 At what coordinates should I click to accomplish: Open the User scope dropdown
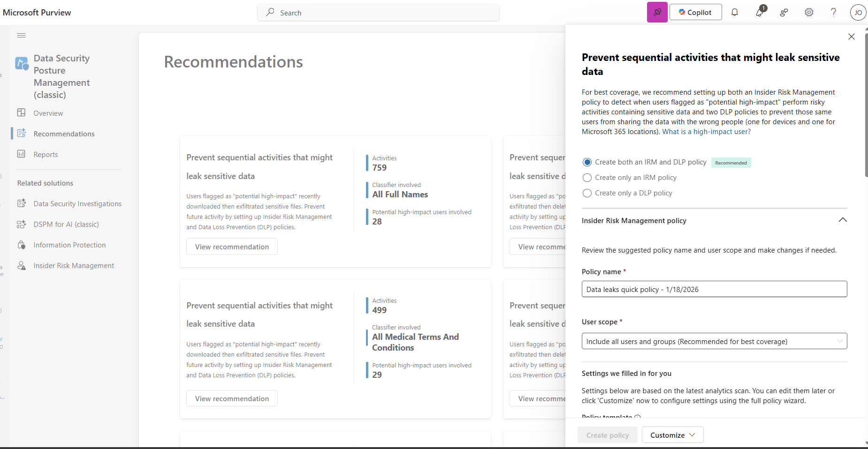click(714, 341)
